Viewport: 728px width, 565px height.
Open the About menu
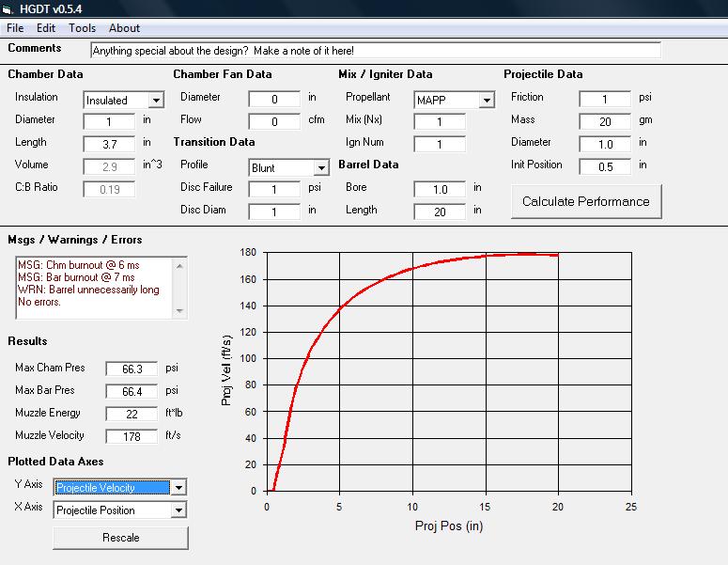124,28
